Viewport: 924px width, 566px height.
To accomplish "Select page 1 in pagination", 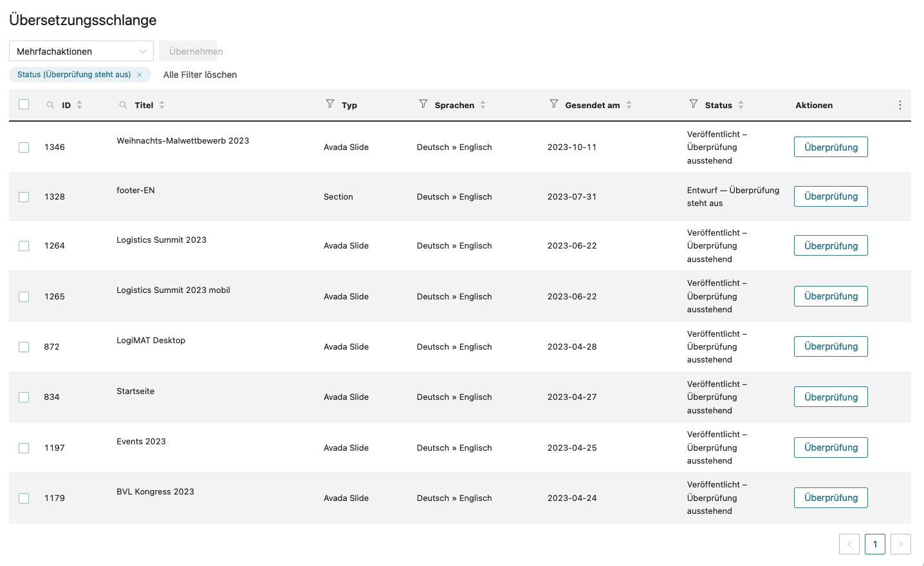I will pyautogui.click(x=875, y=544).
